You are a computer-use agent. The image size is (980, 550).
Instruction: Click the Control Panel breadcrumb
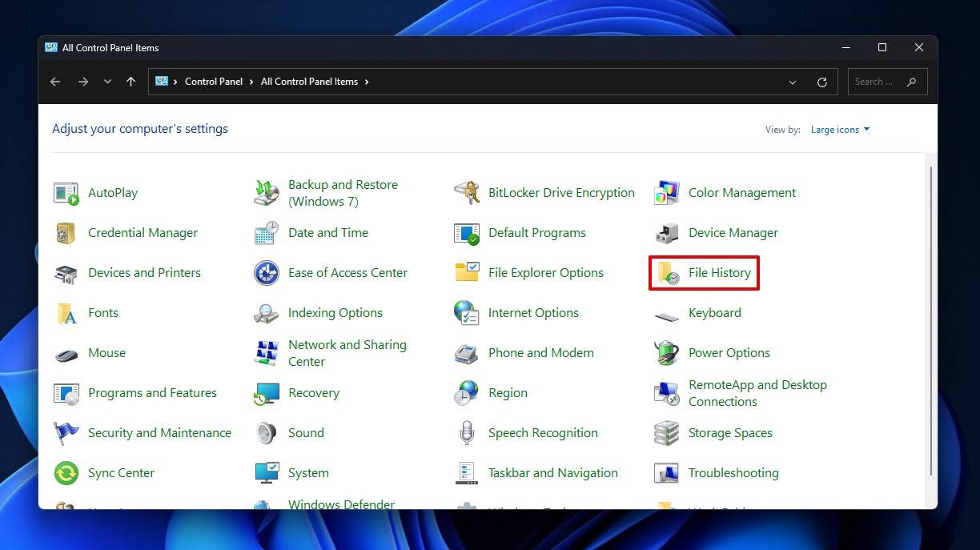click(x=213, y=82)
